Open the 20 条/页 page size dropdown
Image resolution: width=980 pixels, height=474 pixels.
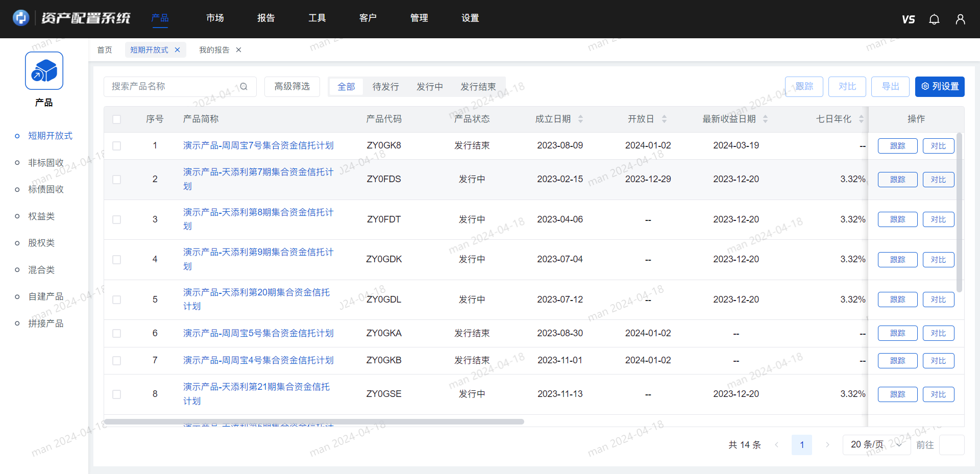(876, 445)
